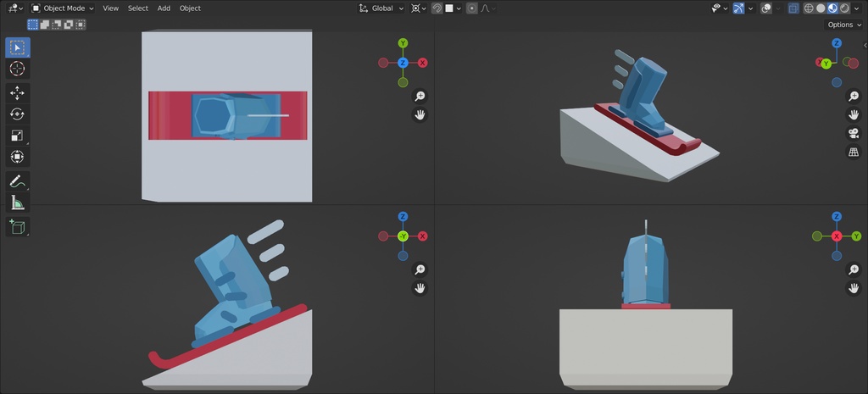Select the Annotate pencil tool

point(18,181)
